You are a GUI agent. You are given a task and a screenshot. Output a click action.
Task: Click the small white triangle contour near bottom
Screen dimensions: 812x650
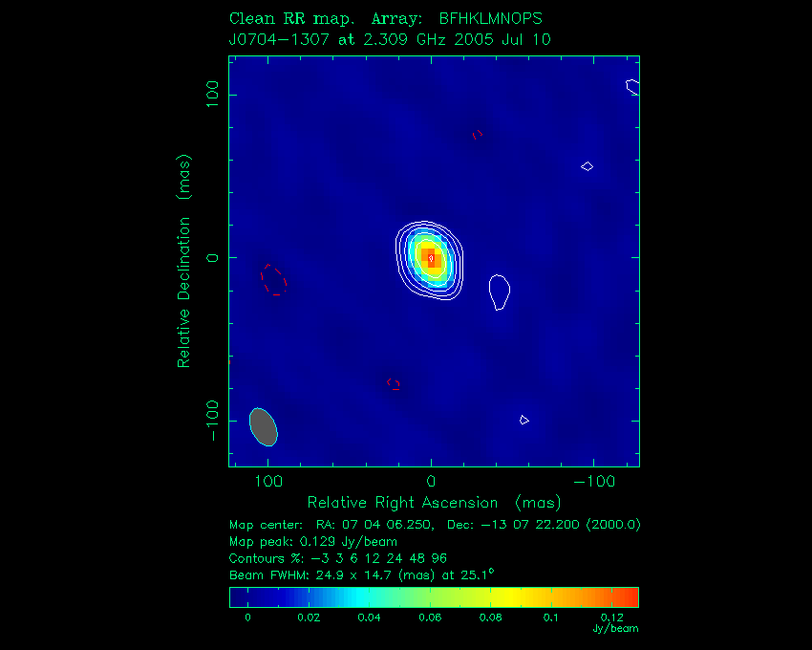[524, 420]
